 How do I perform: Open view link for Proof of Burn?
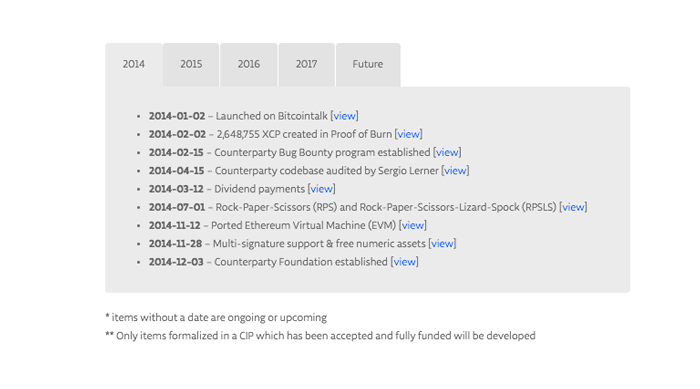click(x=408, y=134)
